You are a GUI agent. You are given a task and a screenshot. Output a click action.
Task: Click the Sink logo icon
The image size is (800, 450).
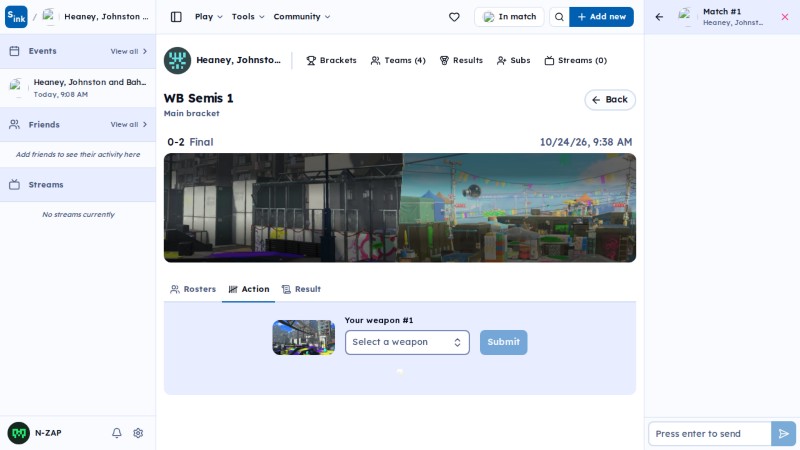click(x=16, y=17)
